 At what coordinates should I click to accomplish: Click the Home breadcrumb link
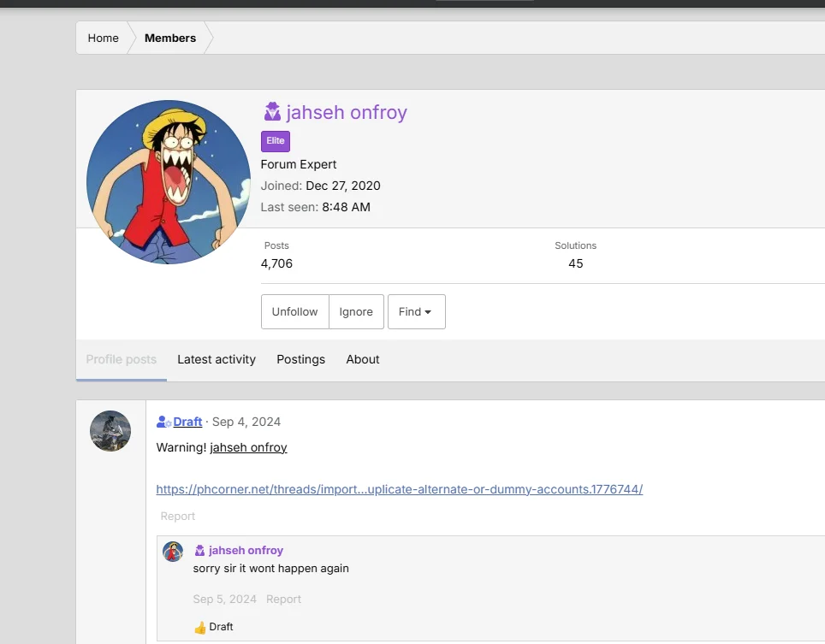(103, 38)
